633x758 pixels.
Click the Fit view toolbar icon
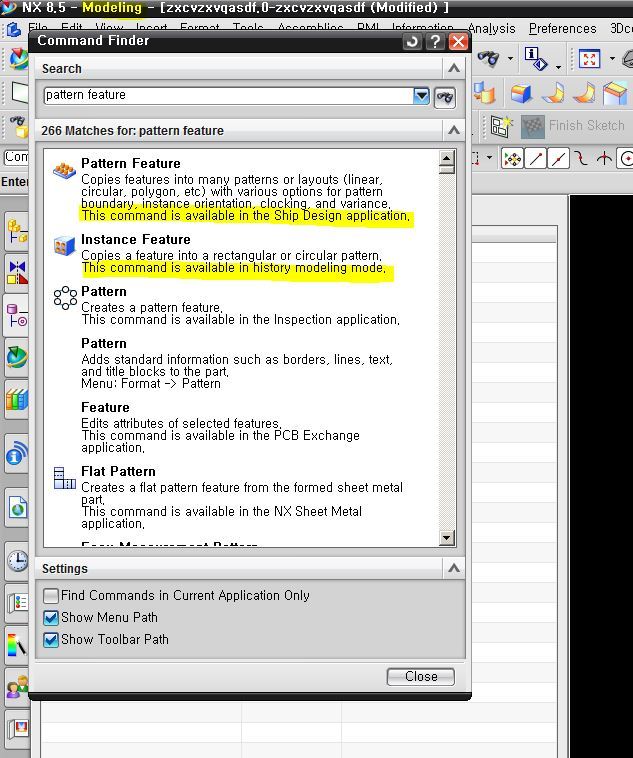tap(589, 59)
